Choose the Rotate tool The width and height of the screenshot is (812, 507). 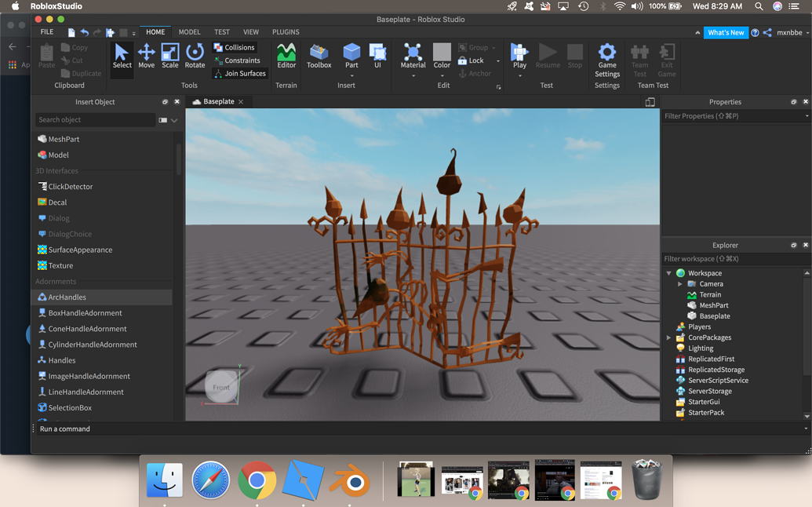tap(195, 56)
